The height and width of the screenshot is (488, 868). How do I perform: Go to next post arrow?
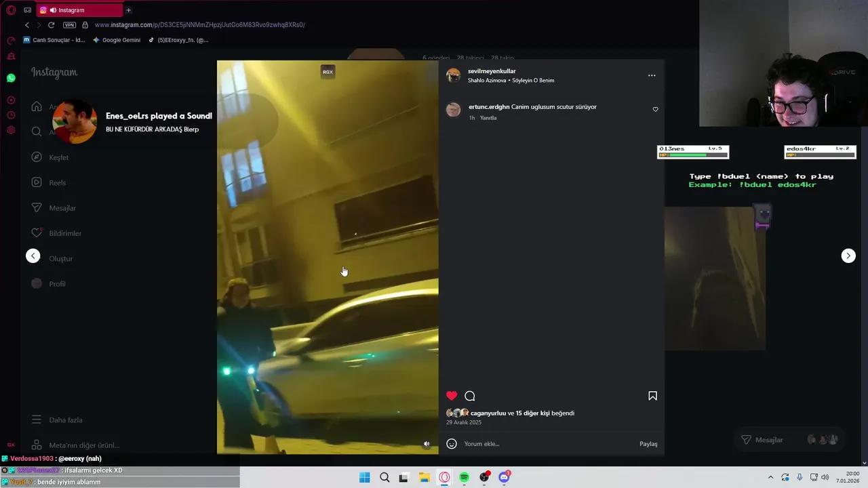click(848, 256)
